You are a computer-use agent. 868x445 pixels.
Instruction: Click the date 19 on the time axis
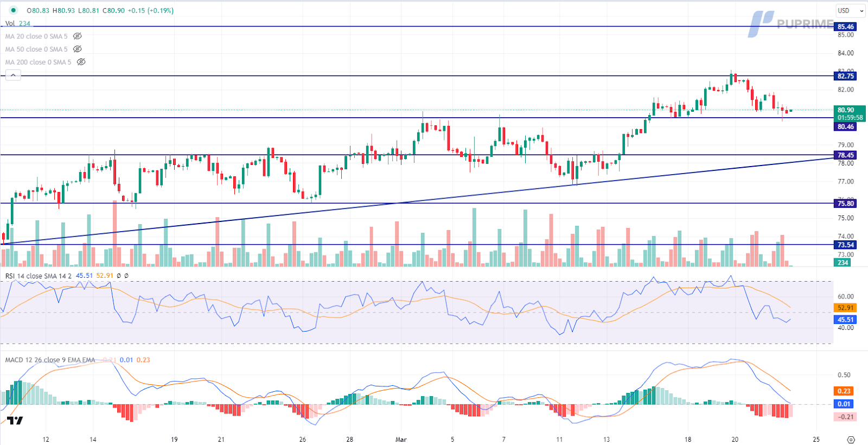174,440
